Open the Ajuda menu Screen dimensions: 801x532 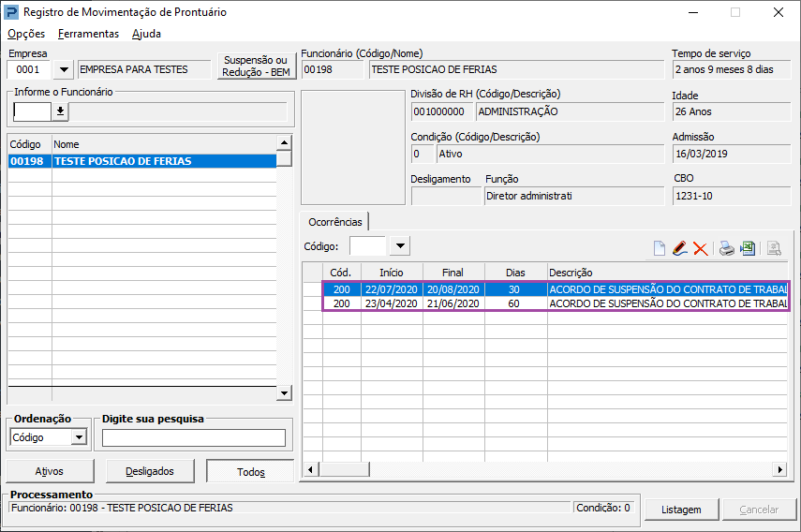pyautogui.click(x=146, y=34)
